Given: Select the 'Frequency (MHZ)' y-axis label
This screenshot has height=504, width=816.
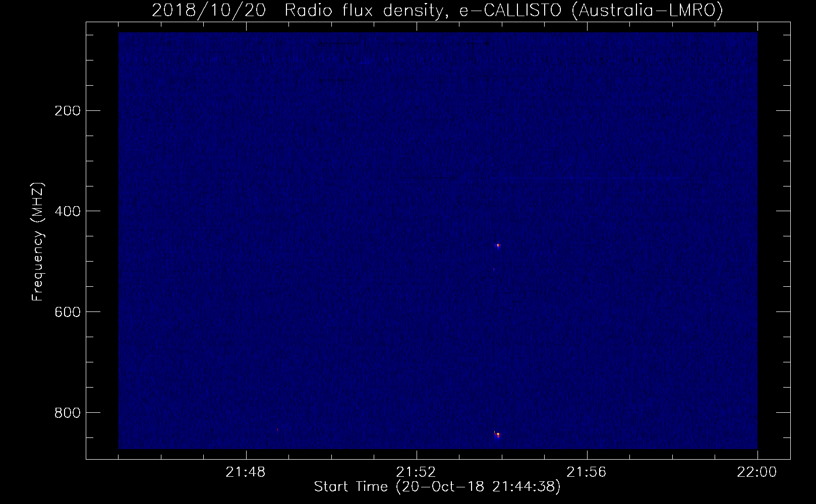Looking at the screenshot, I should point(38,242).
